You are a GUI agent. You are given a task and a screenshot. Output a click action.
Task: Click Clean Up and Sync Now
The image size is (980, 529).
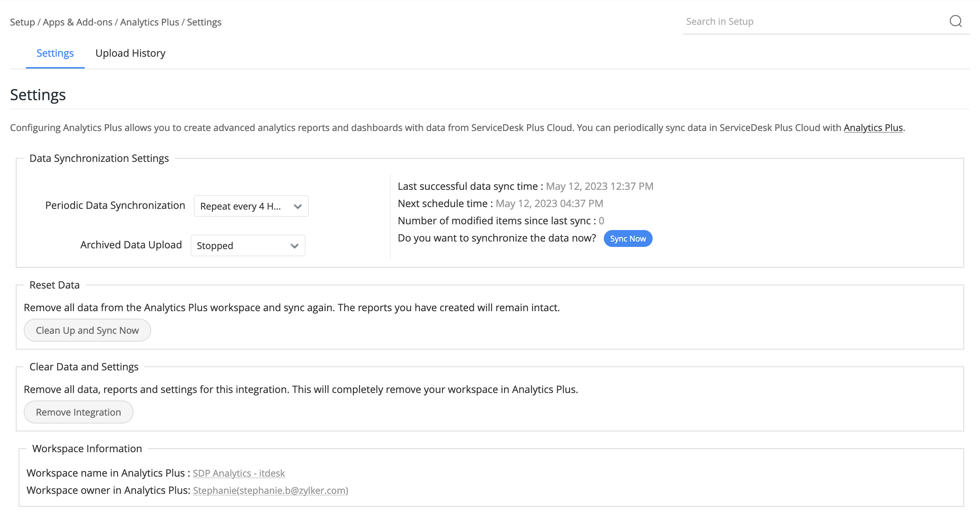coord(87,330)
